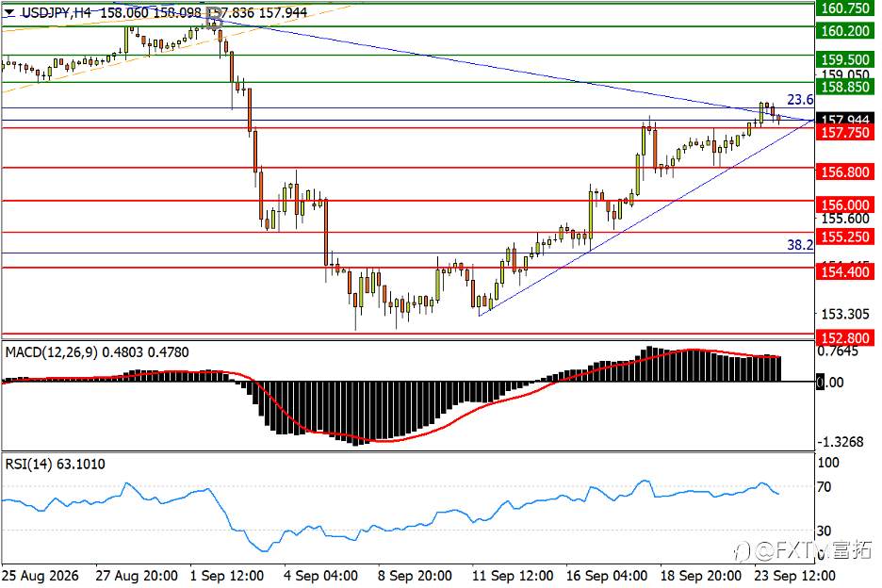This screenshot has width=882, height=588.
Task: Select the MACD zero level 0.00 label
Action: click(830, 382)
